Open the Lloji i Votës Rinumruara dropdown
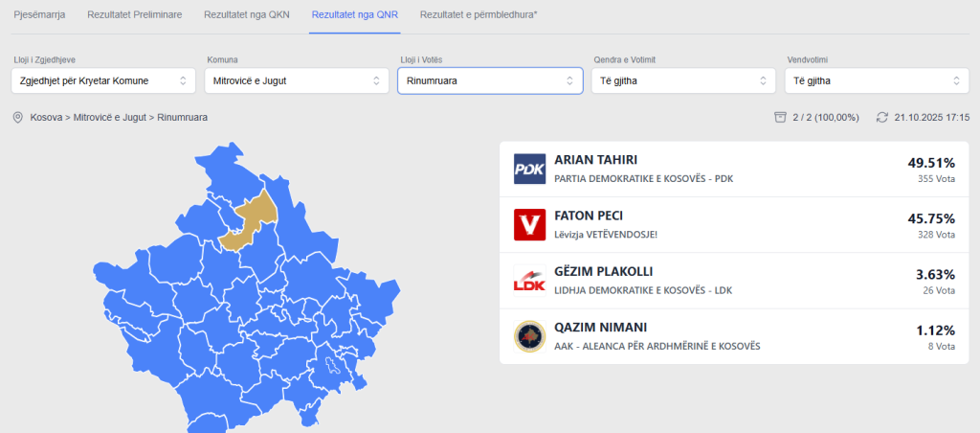Screen dimensions: 980x433 [490, 80]
